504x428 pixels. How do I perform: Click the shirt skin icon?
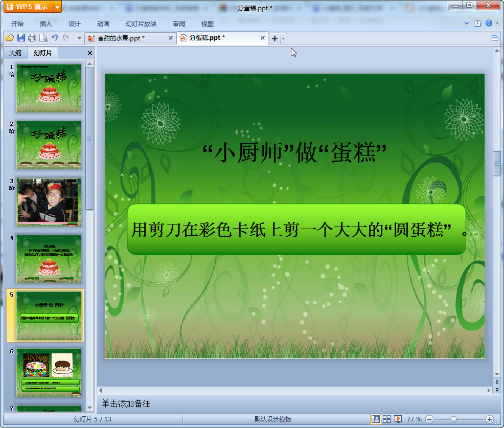[477, 23]
